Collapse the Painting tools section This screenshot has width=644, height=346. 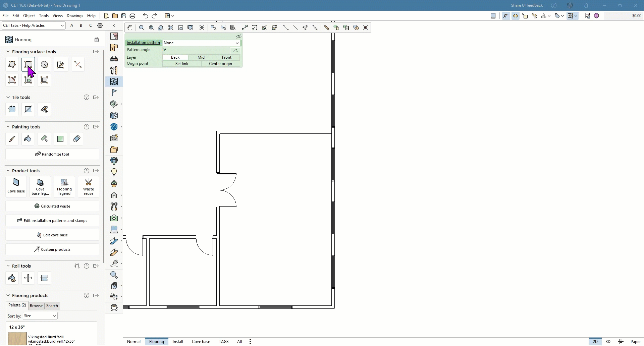8,127
